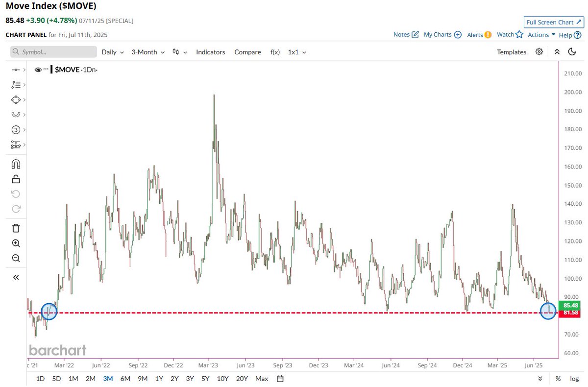Zoom out with the magnifier minus icon
Viewport: 588px width, 387px height.
pyautogui.click(x=16, y=259)
